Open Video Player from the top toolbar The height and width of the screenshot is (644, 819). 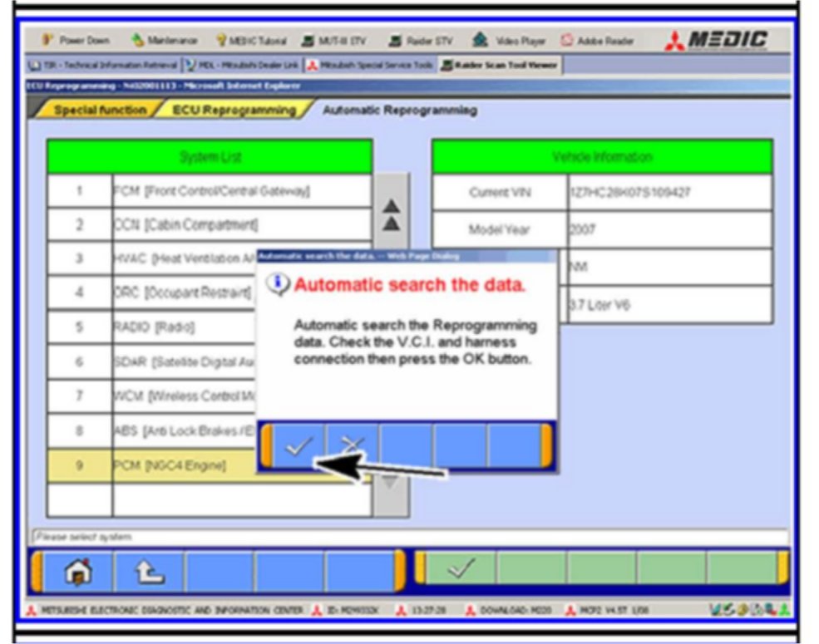pos(516,41)
